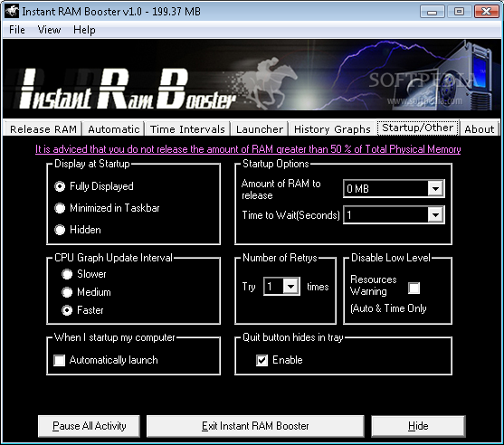Expand Time to Wait seconds dropdown arrow

[x=435, y=214]
